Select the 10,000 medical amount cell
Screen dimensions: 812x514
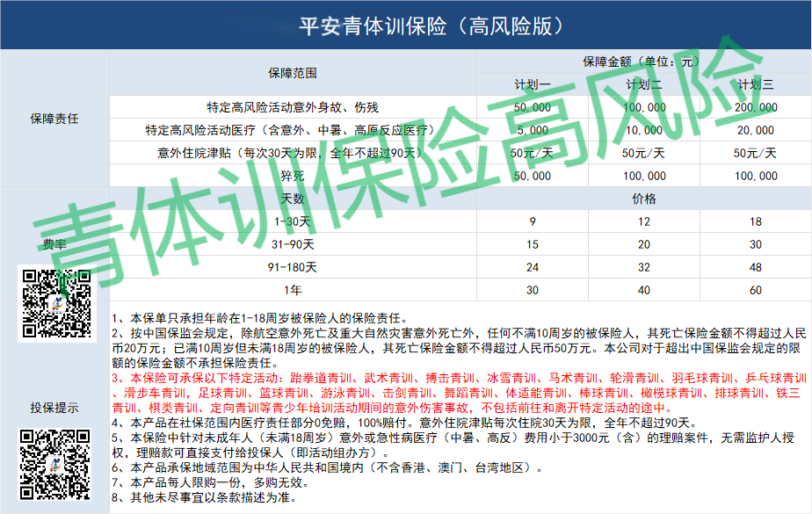643,130
